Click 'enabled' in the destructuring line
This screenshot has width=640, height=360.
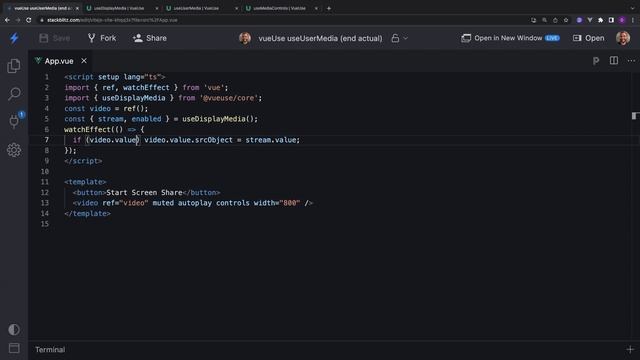(146, 119)
